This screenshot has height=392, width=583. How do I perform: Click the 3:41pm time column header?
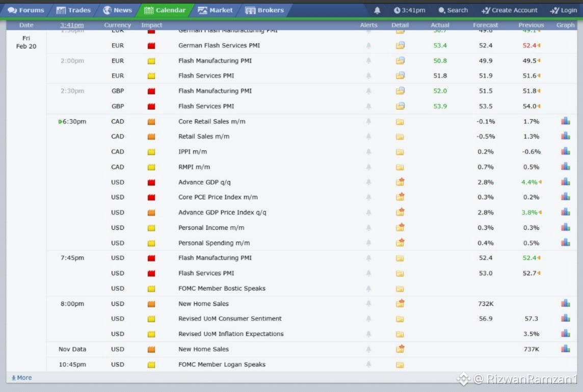pyautogui.click(x=72, y=25)
